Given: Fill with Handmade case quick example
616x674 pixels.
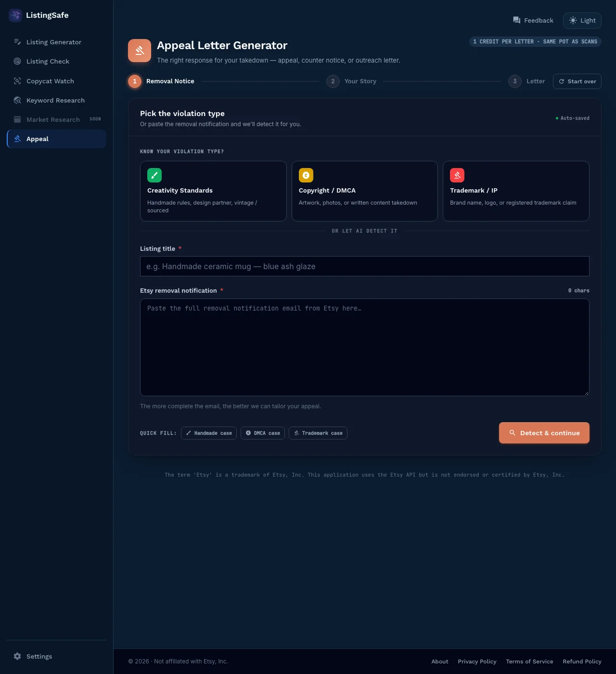Looking at the screenshot, I should [x=209, y=433].
